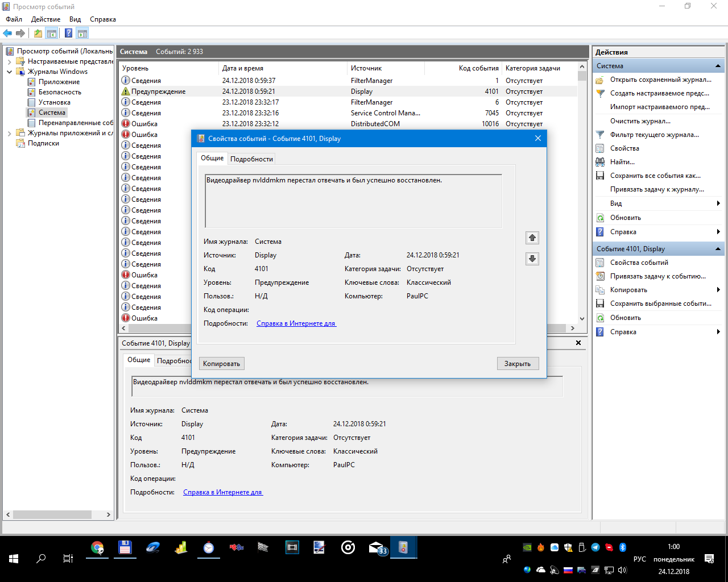Switch to the Подробности tab in the dialog
Viewport: 728px width, 582px height.
tap(251, 159)
